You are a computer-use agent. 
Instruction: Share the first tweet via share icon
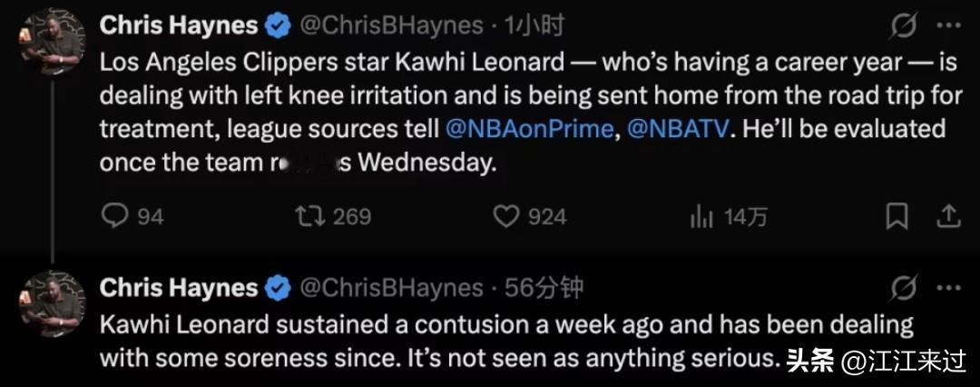click(948, 216)
